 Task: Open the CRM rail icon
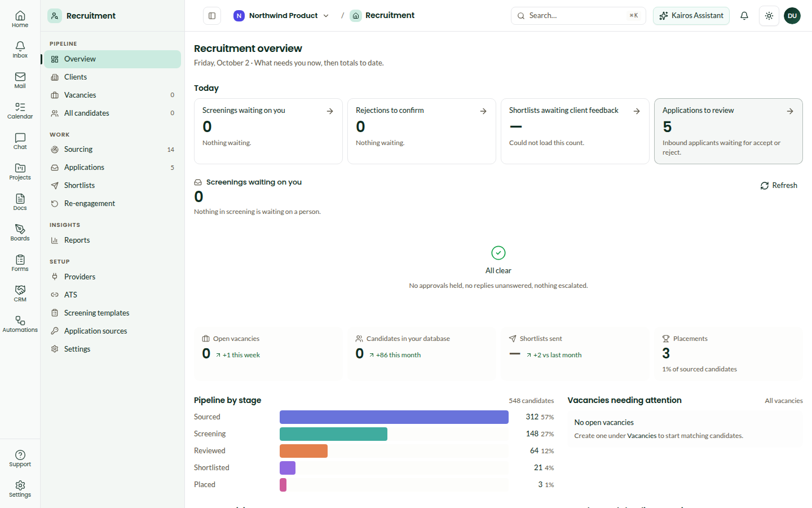tap(20, 294)
